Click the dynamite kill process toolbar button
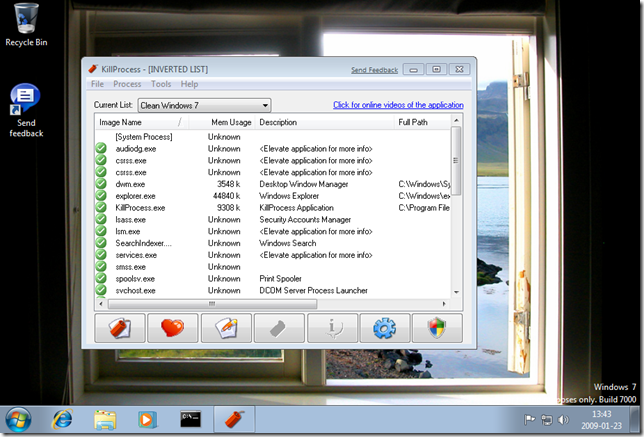Viewport: 644px width, 437px height. (x=120, y=328)
